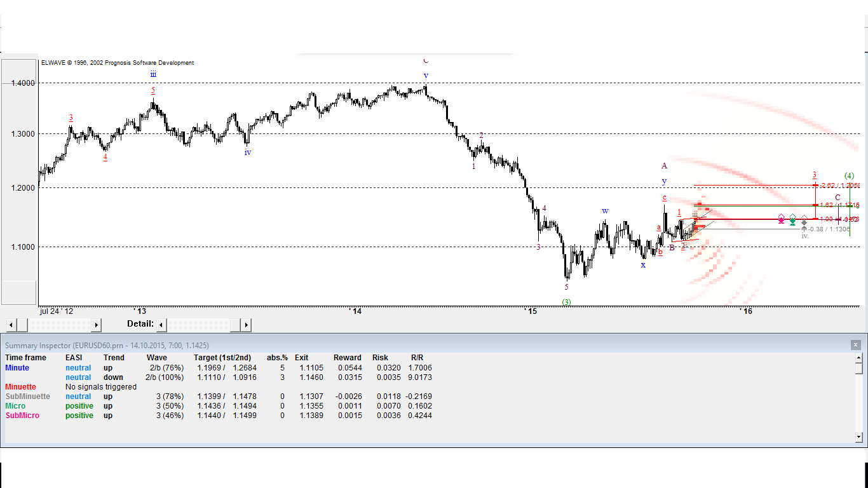This screenshot has height=488, width=868.
Task: Click the Wave column header
Action: (x=157, y=358)
